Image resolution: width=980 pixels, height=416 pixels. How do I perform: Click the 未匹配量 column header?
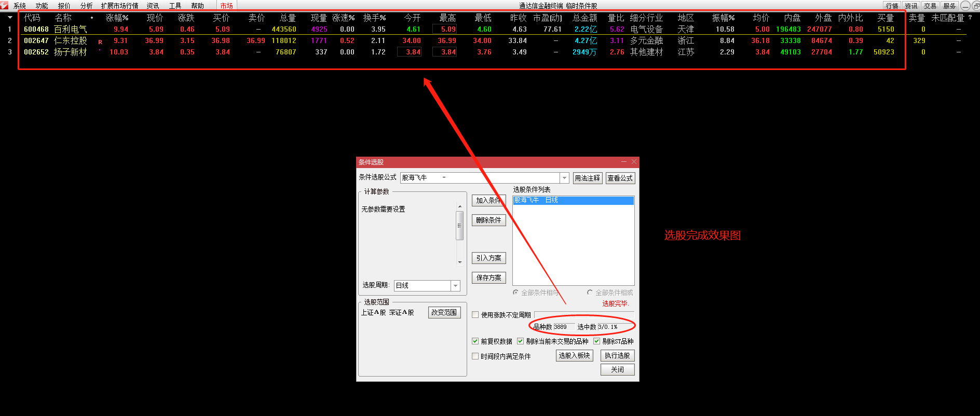(x=948, y=18)
